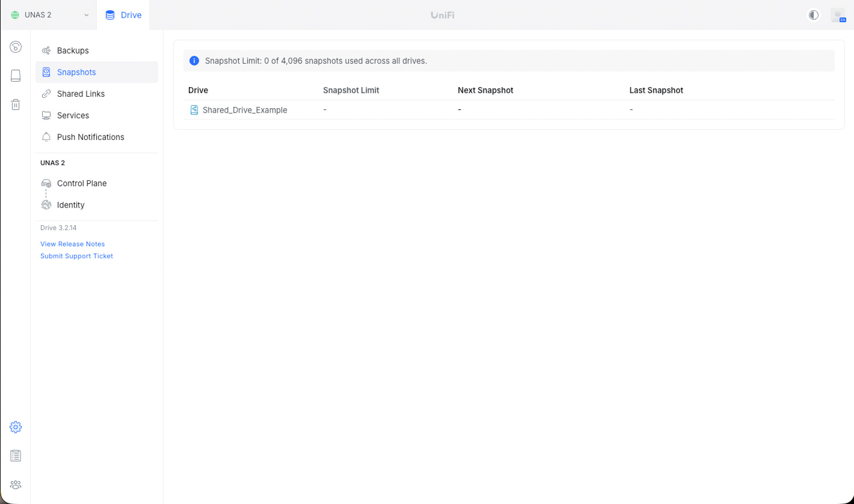
Task: Click the settings gear icon
Action: tap(15, 427)
